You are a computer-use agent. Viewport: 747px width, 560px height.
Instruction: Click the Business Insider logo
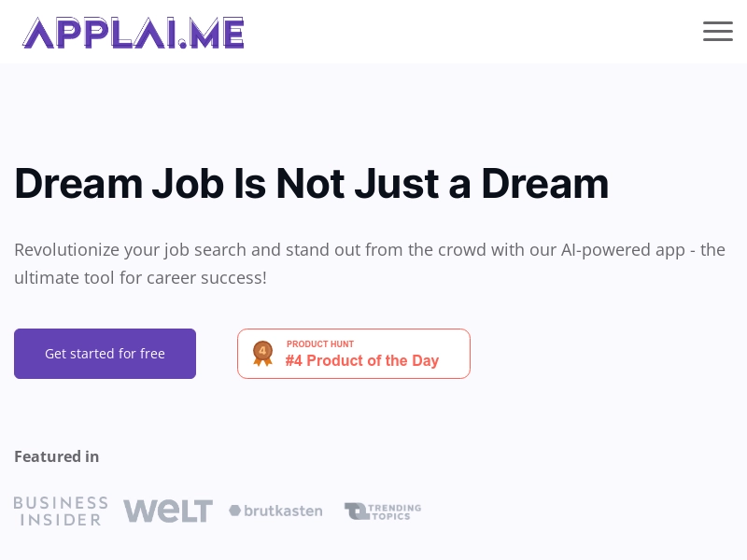pos(61,511)
